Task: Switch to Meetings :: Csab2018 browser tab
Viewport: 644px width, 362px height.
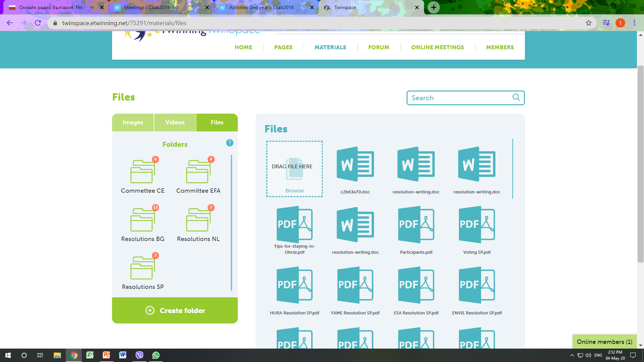Action: (x=161, y=7)
